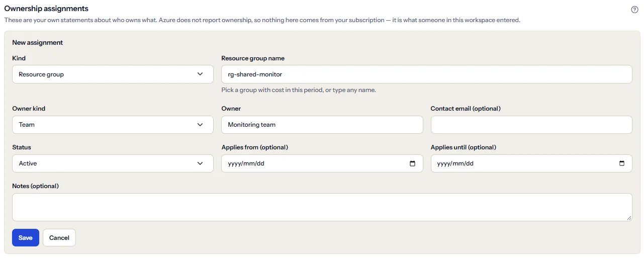
Task: Cancel the new assignment
Action: click(59, 238)
